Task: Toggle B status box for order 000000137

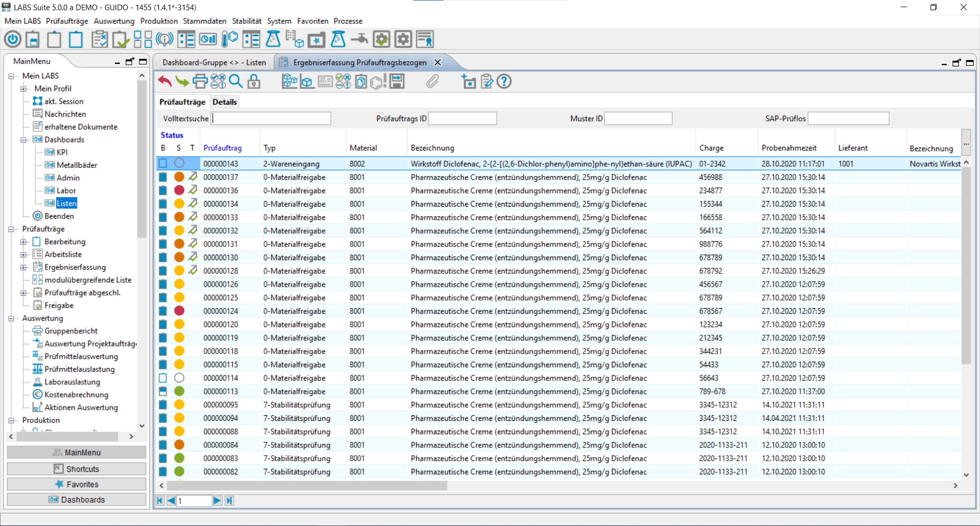Action: click(163, 177)
